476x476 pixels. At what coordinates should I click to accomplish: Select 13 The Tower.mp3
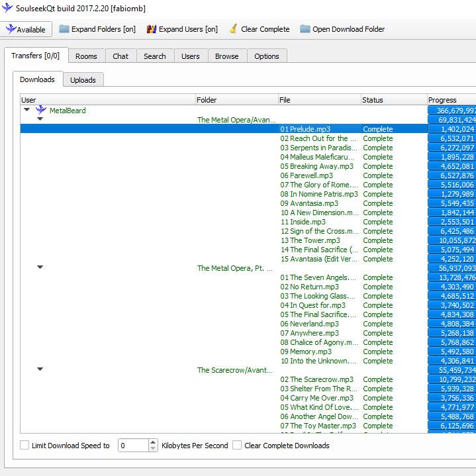coord(310,240)
